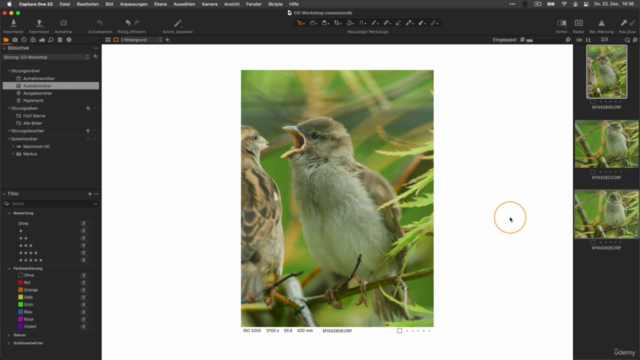
Task: Collapse the Bibliothek panel
Action: 4,48
